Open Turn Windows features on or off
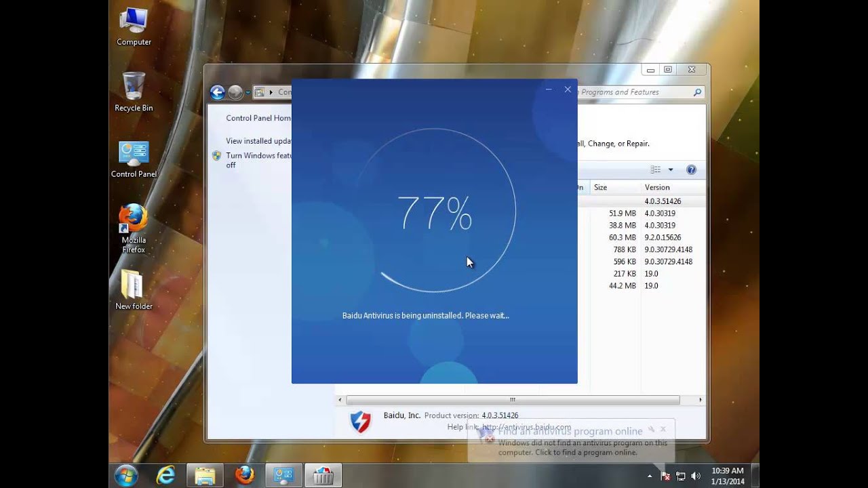 258,160
